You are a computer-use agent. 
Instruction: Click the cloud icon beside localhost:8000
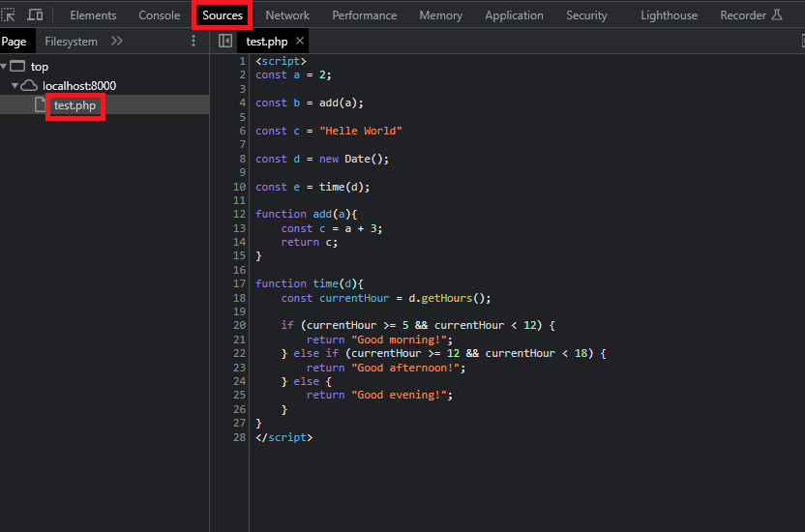(29, 86)
